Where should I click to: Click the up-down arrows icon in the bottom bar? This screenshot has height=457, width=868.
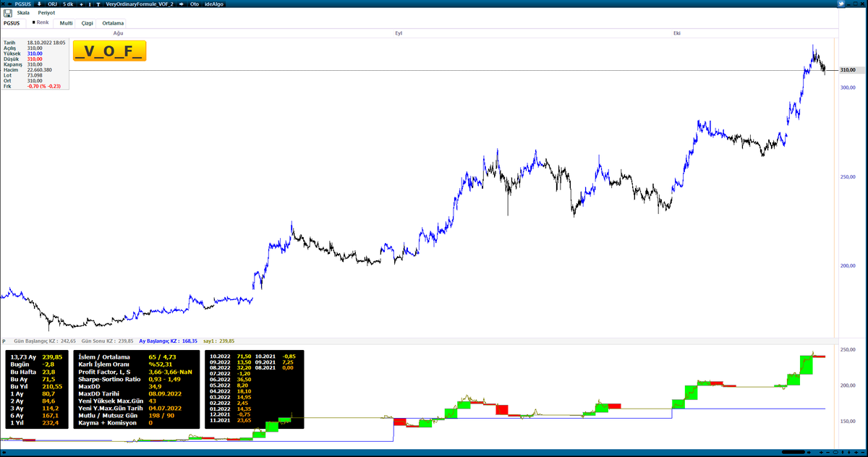point(843,452)
